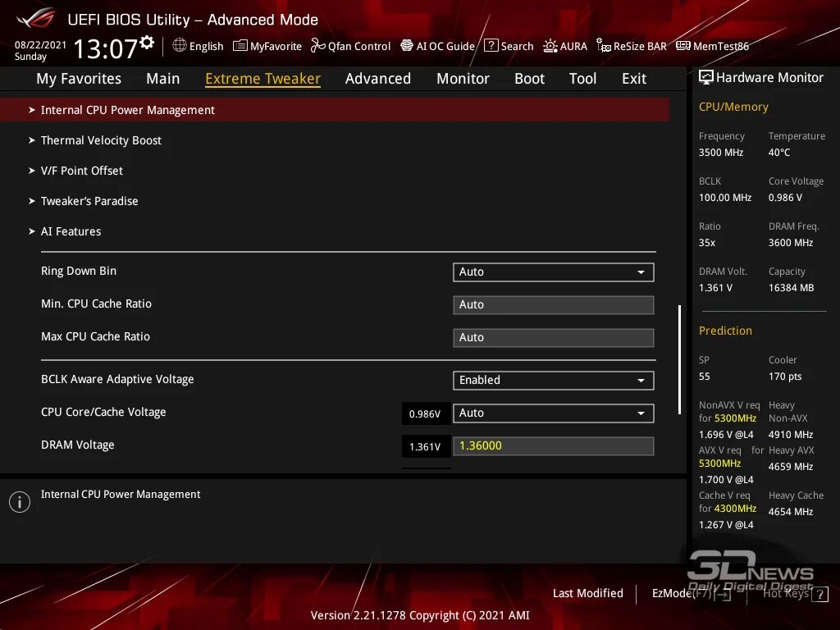Switch to EzMode(F7) text
Screen dimensions: 840x630
(x=682, y=594)
